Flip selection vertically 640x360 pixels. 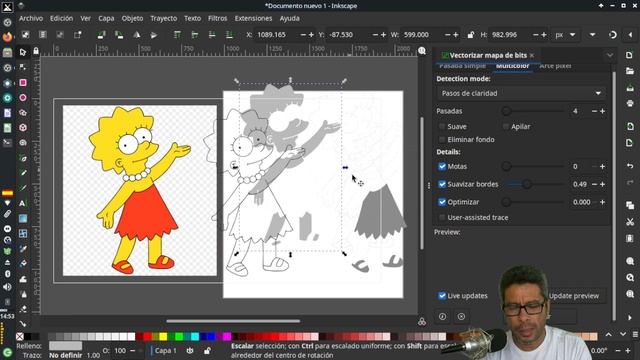[154, 35]
